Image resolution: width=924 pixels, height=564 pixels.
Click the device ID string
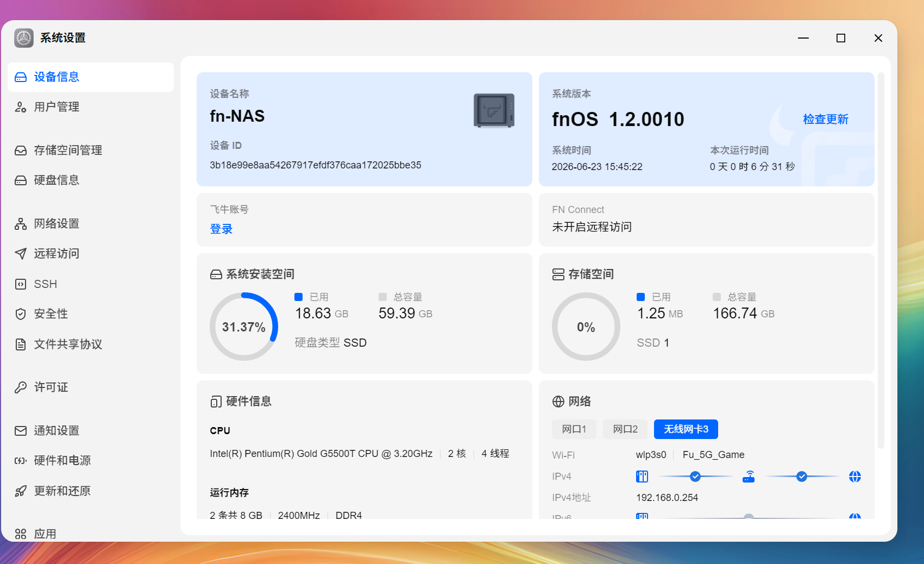[316, 165]
